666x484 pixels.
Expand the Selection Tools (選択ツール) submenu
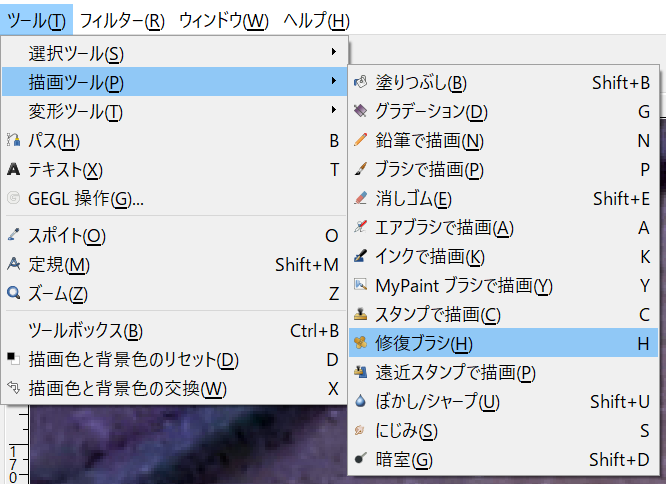(x=333, y=52)
